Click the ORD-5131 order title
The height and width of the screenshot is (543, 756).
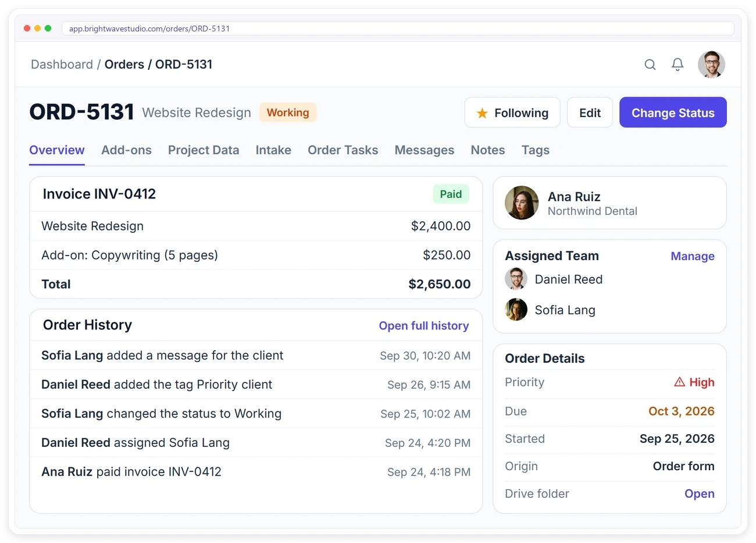tap(82, 112)
